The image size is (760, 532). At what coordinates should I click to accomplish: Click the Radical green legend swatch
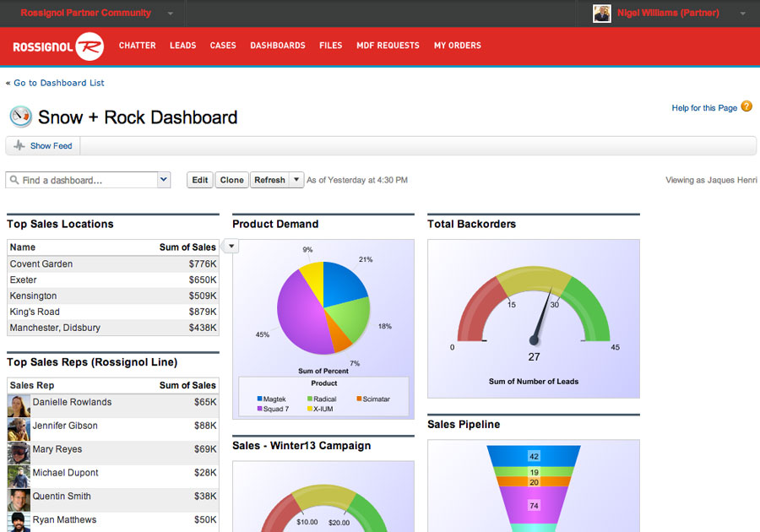point(310,399)
